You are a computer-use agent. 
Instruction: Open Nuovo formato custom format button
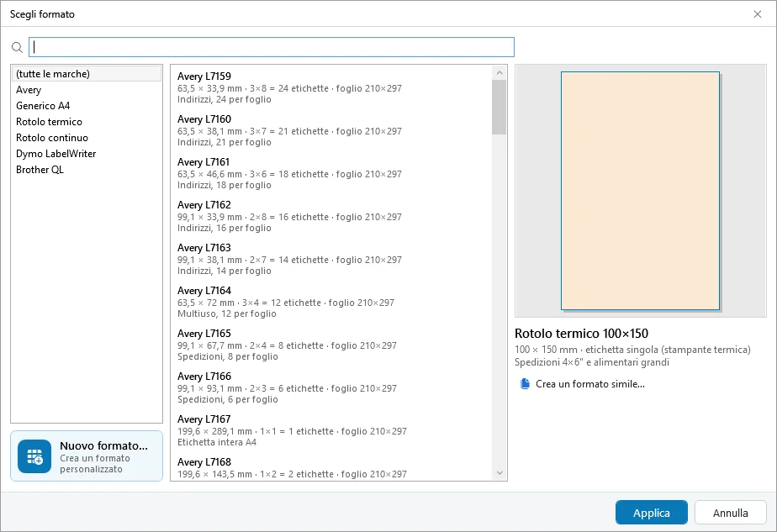87,456
